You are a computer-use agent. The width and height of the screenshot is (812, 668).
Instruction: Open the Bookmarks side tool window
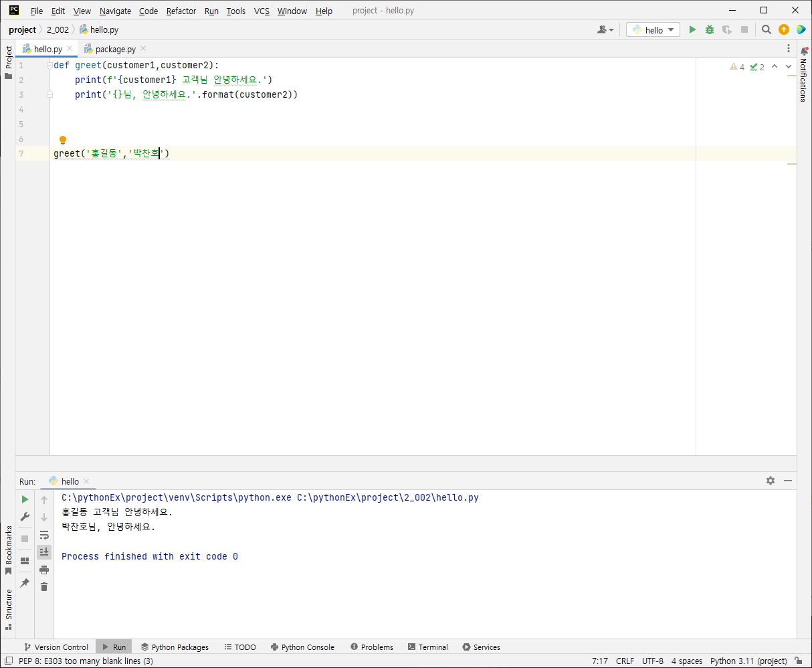(x=8, y=550)
